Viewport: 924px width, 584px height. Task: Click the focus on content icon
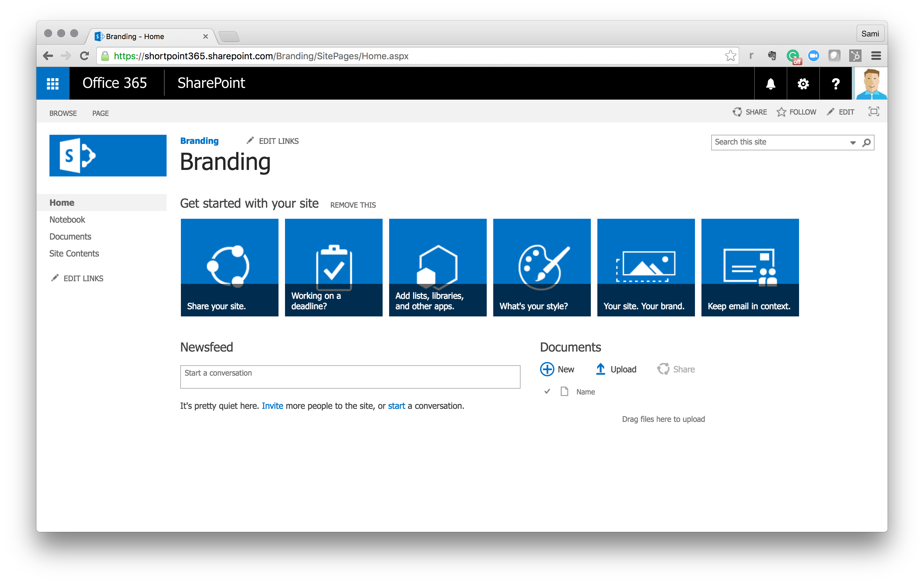tap(874, 112)
